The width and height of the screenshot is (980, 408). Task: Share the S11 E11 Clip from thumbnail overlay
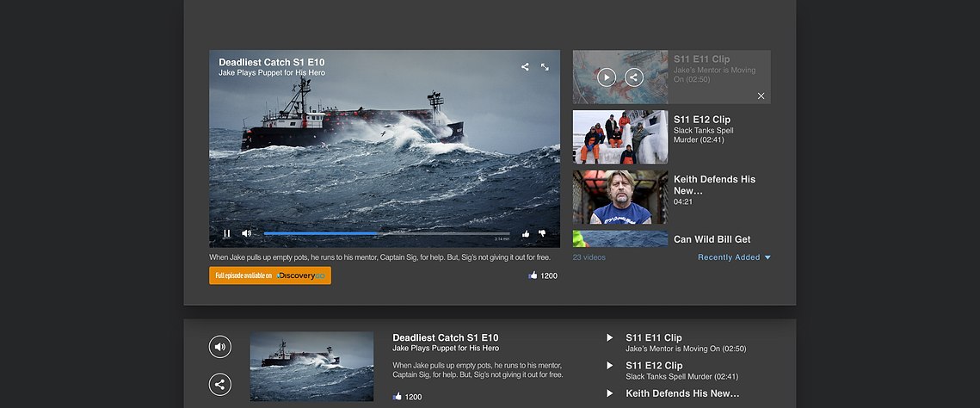point(634,77)
